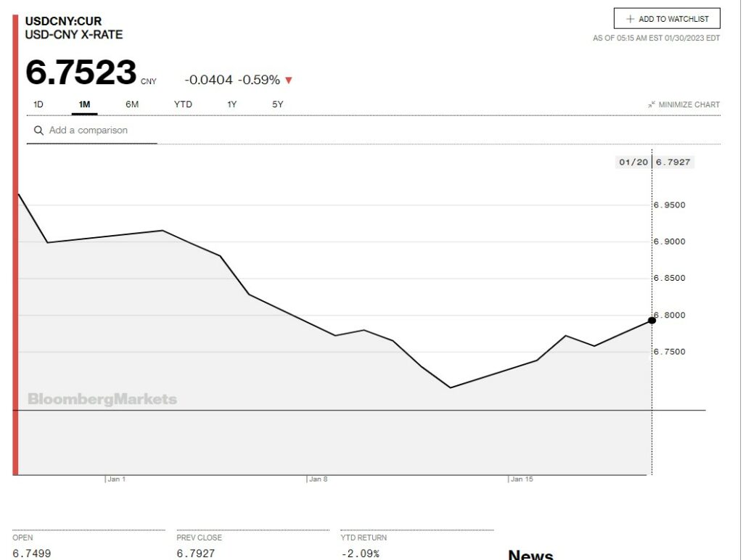Click the plus icon in Add to Watchlist
Image resolution: width=743 pixels, height=560 pixels.
click(630, 19)
